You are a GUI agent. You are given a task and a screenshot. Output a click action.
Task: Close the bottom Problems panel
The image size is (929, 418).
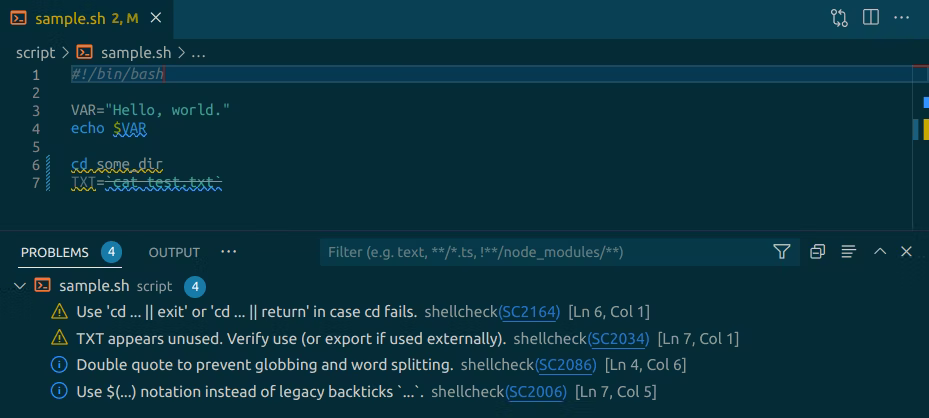click(906, 252)
